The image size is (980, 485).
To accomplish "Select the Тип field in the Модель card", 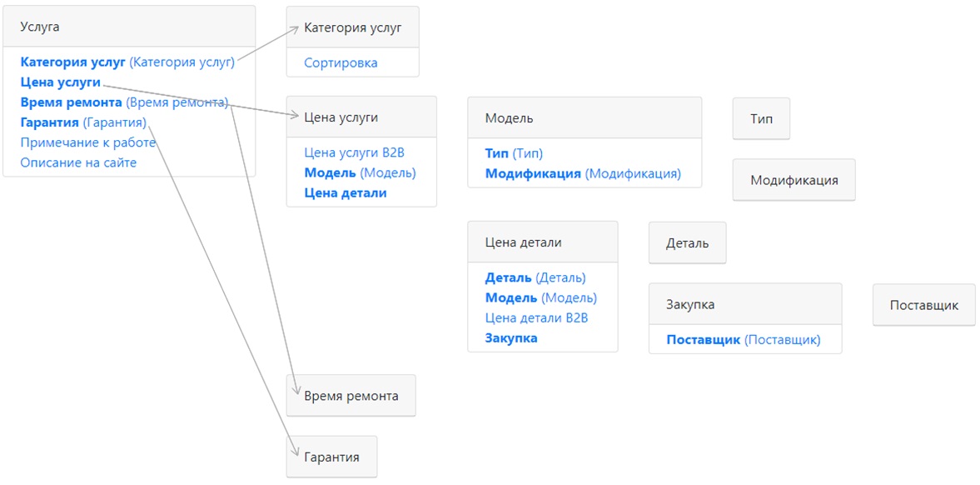I will coord(515,153).
